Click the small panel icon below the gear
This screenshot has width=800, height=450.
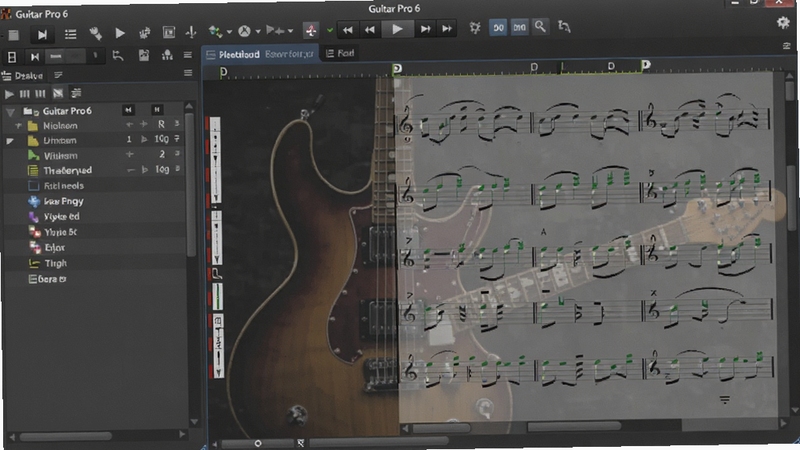[786, 46]
